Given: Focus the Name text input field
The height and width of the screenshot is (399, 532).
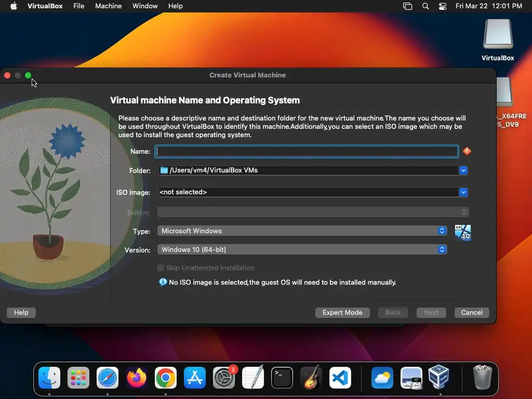Looking at the screenshot, I should click(307, 151).
